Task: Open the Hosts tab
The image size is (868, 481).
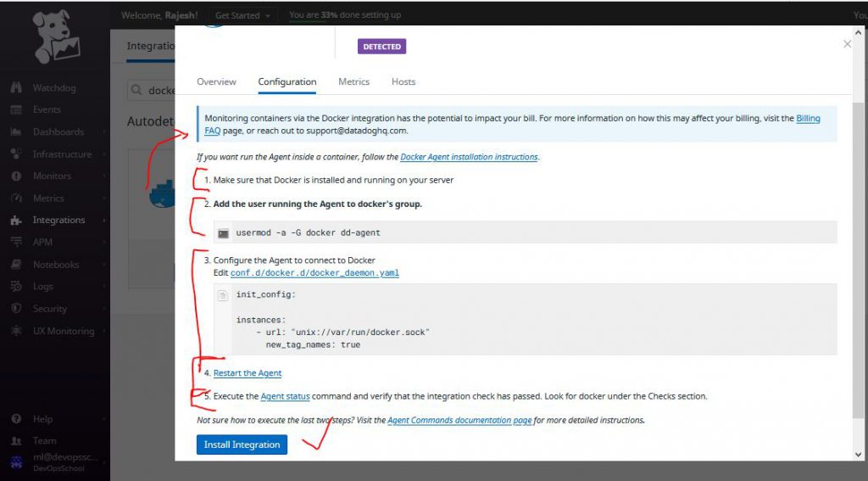Action: pyautogui.click(x=403, y=82)
